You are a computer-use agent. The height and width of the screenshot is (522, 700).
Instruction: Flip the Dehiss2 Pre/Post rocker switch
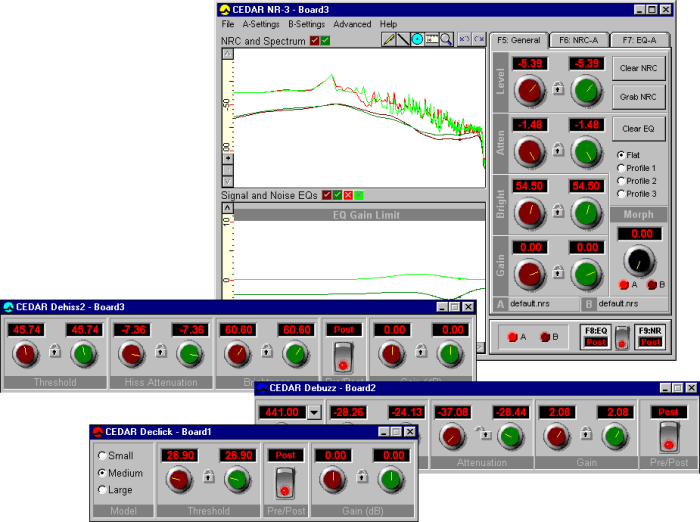(343, 357)
